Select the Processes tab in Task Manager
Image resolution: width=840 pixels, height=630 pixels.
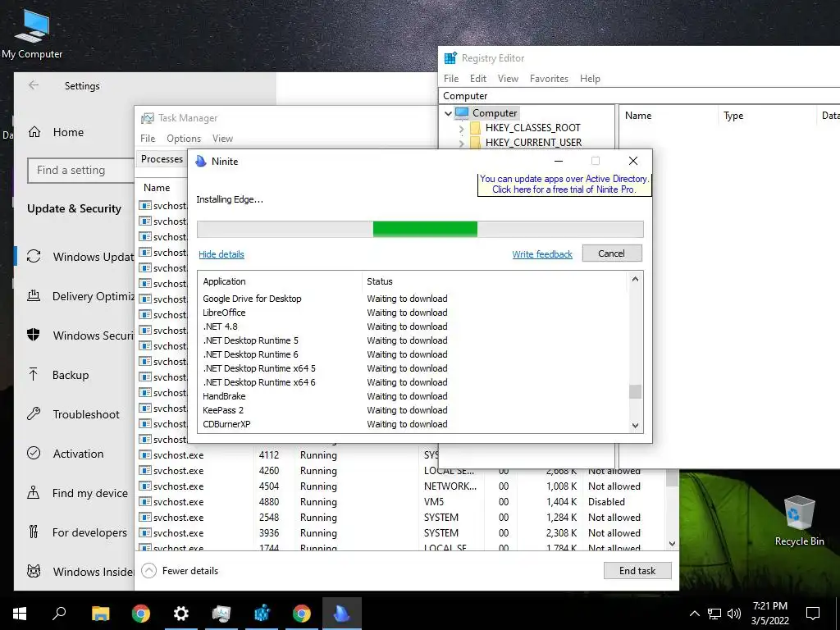click(162, 159)
